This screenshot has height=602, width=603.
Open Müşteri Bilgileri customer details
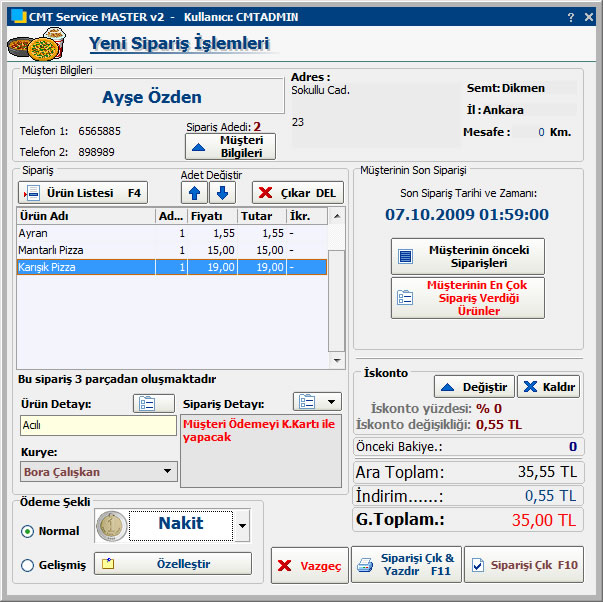pyautogui.click(x=230, y=147)
